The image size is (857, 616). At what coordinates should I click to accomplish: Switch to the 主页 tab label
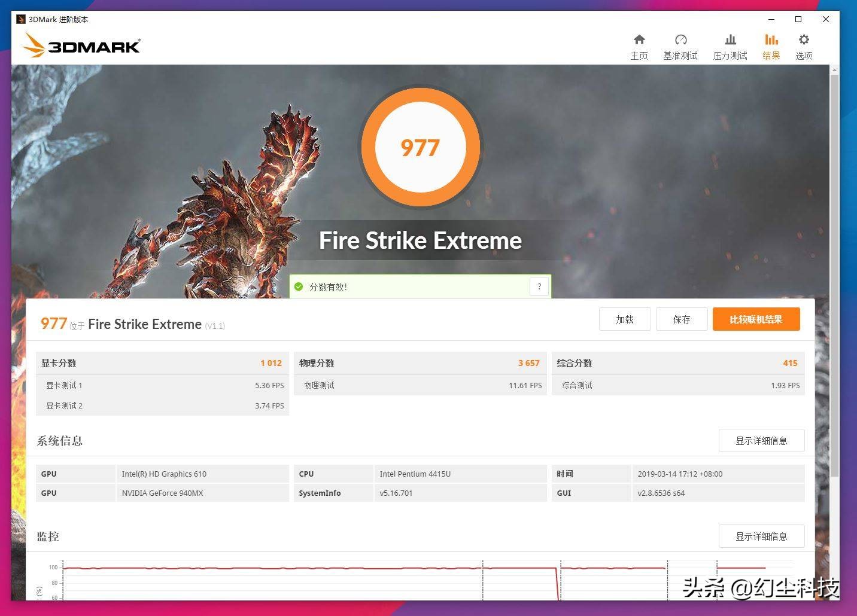coord(639,56)
